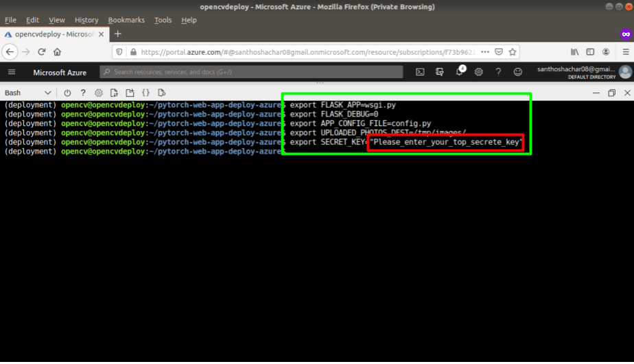Open new Cloud Shell session icon
The image size is (634, 364).
[x=130, y=93]
